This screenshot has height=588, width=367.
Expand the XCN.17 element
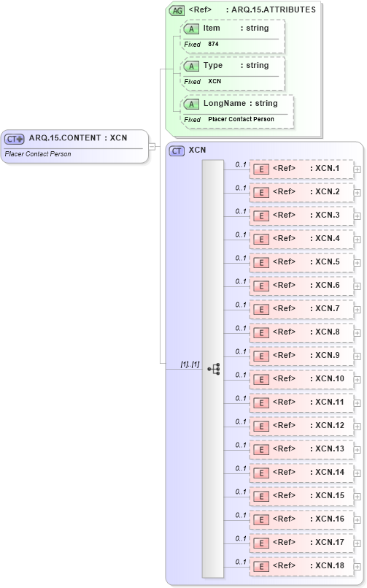(357, 543)
